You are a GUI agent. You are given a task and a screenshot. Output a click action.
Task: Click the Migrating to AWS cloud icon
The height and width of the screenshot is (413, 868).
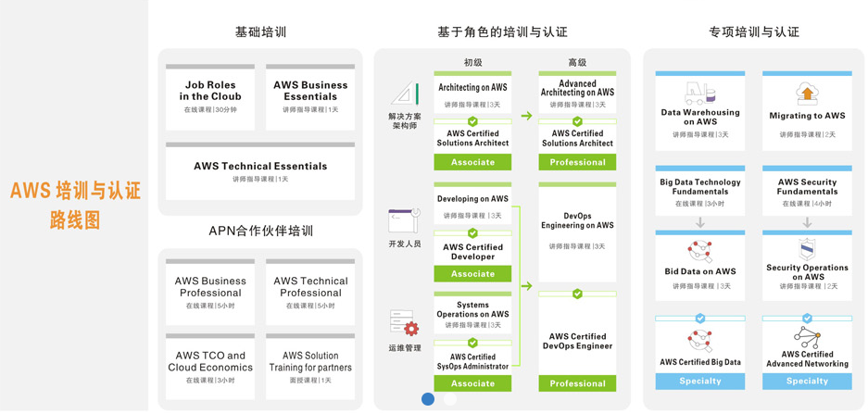click(807, 94)
